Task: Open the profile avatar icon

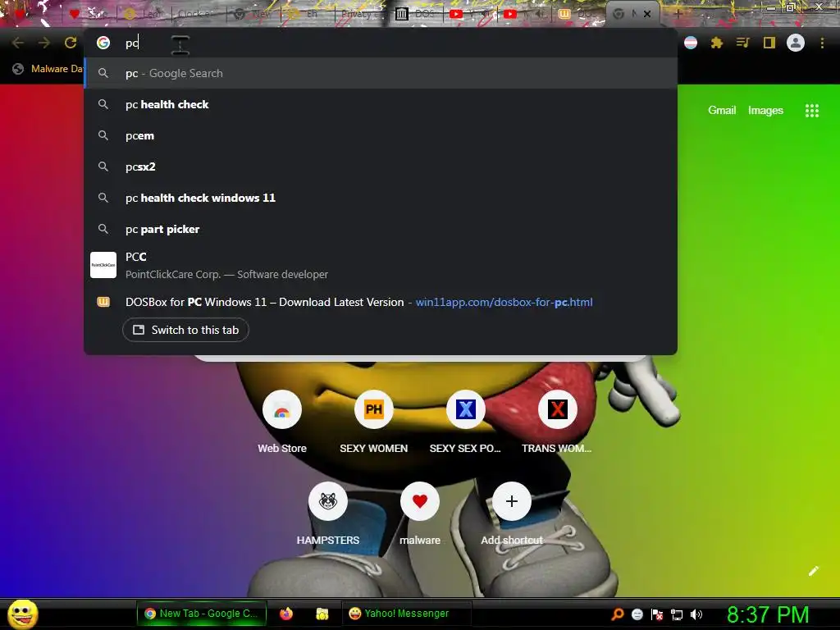Action: click(x=796, y=43)
